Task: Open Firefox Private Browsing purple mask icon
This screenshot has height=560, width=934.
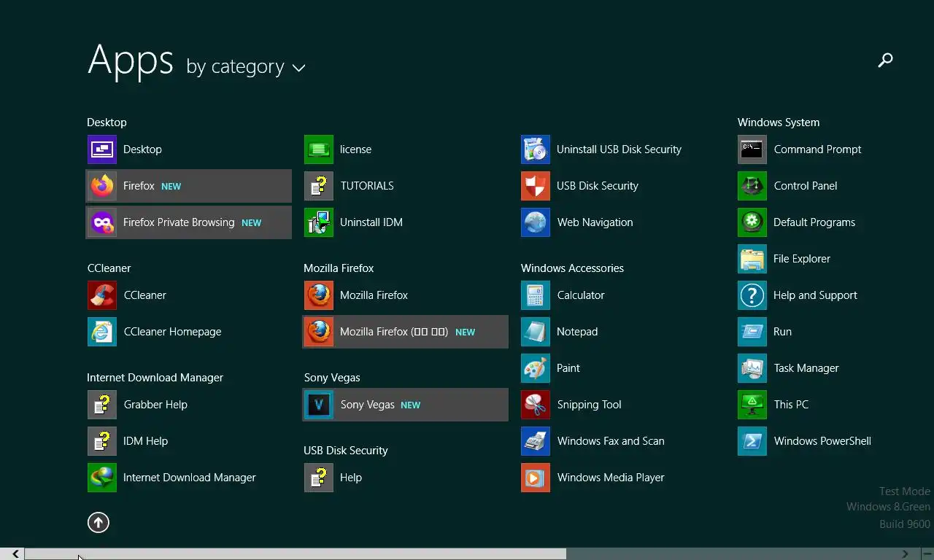Action: click(102, 222)
